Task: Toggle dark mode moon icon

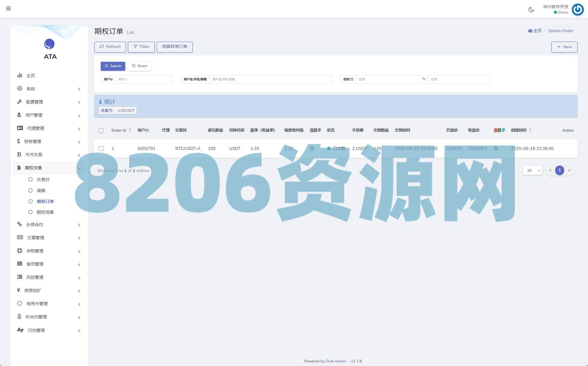Action: [531, 10]
